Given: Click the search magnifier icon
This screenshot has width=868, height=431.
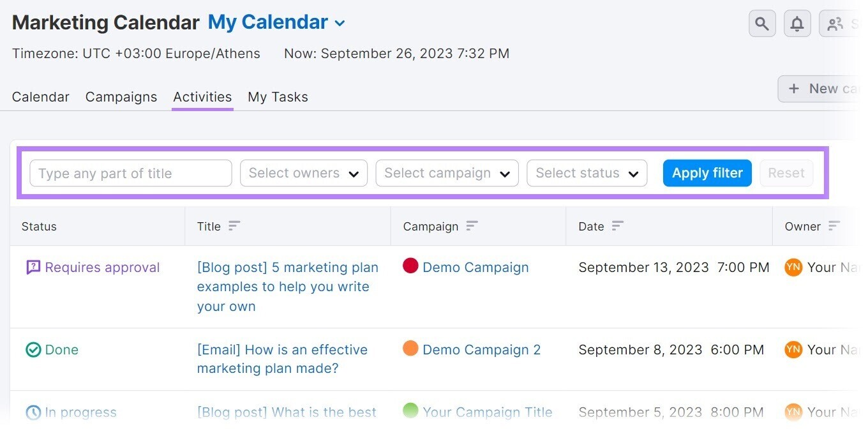Looking at the screenshot, I should coord(761,24).
